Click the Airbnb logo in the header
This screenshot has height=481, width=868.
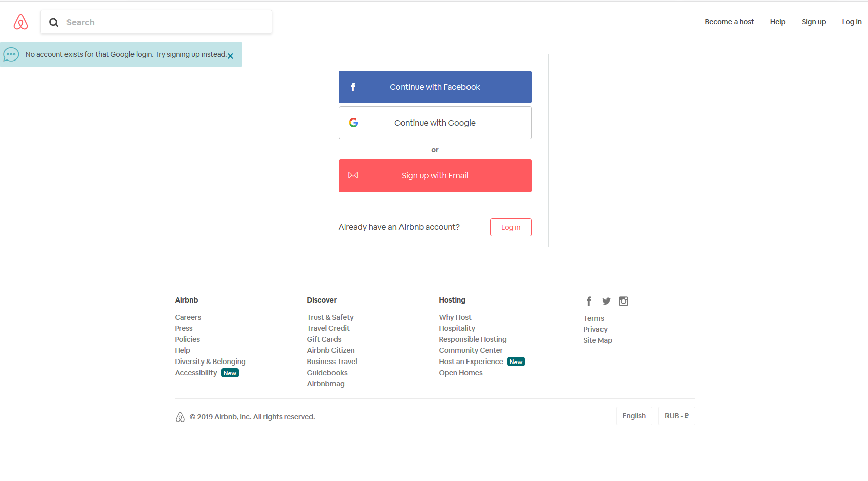[x=21, y=22]
